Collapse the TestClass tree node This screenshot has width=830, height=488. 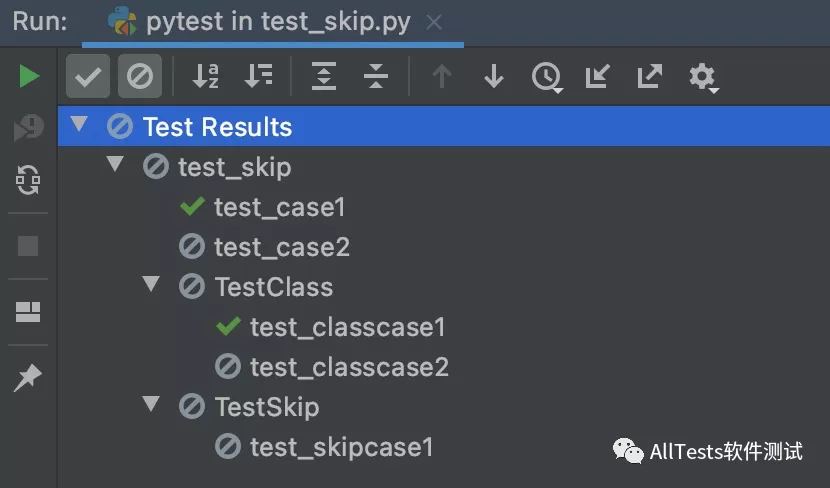pyautogui.click(x=151, y=285)
